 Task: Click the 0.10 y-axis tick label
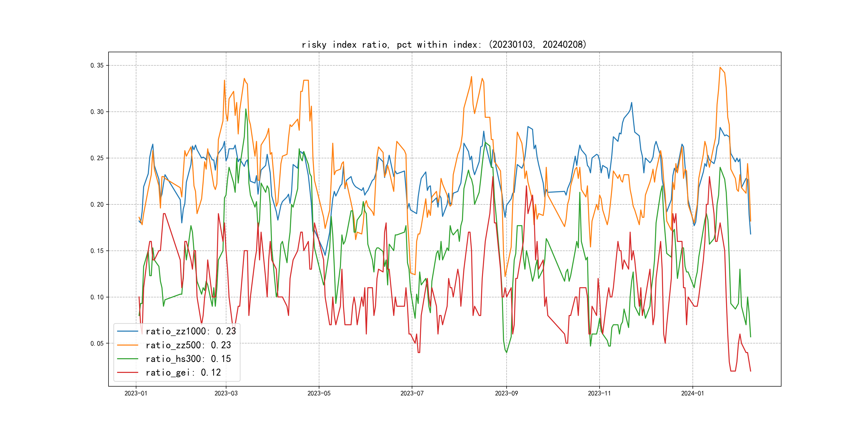tap(97, 297)
